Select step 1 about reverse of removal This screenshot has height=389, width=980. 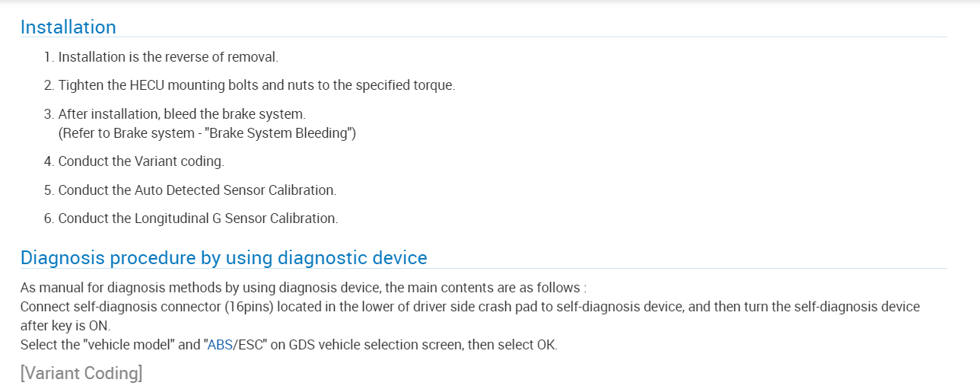168,57
